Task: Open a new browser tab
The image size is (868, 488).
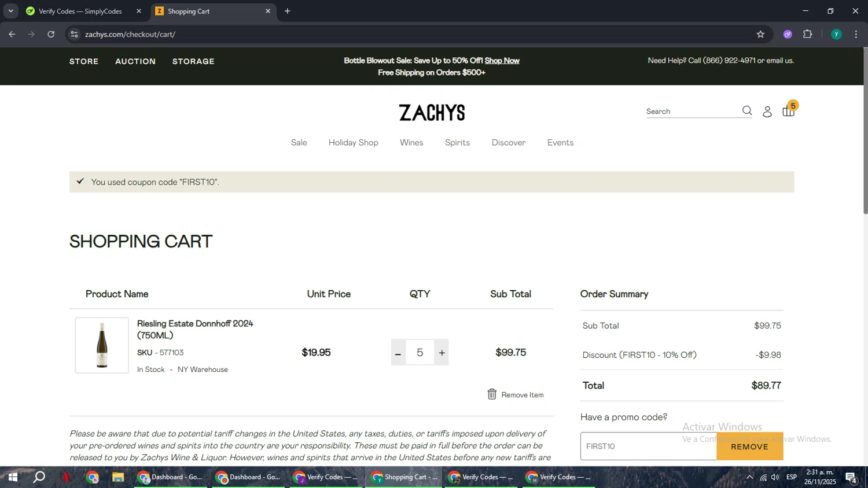Action: point(288,11)
